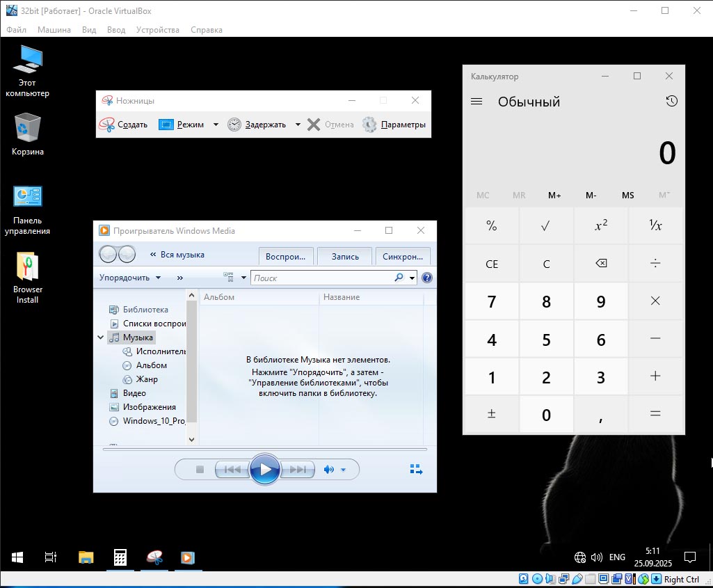This screenshot has width=713, height=588.
Task: Click the CE button in Calculator
Action: [x=492, y=263]
